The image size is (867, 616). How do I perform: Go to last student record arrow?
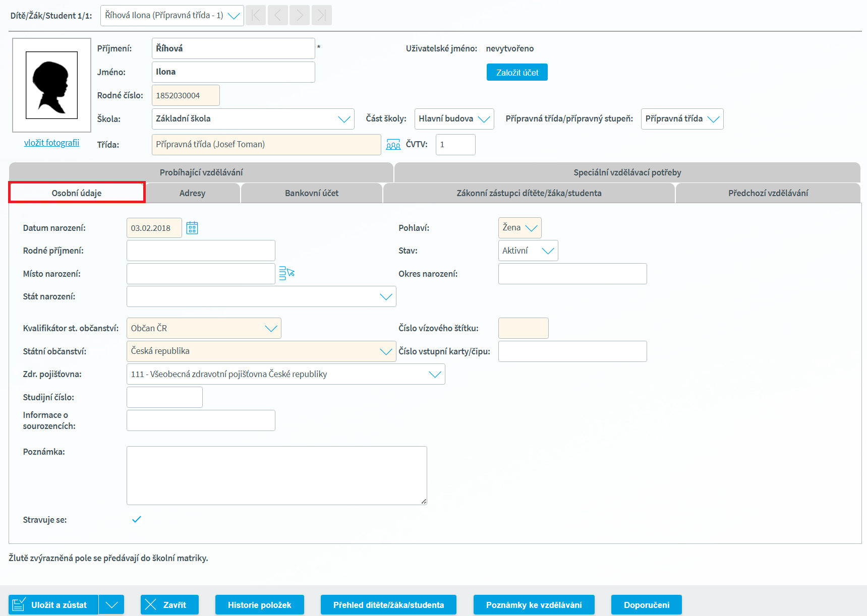pos(321,16)
